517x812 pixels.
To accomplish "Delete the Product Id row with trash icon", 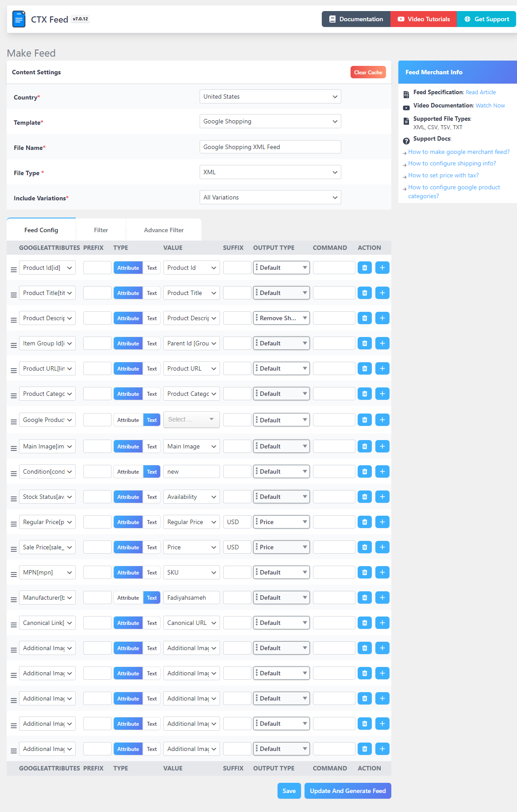I will 364,268.
